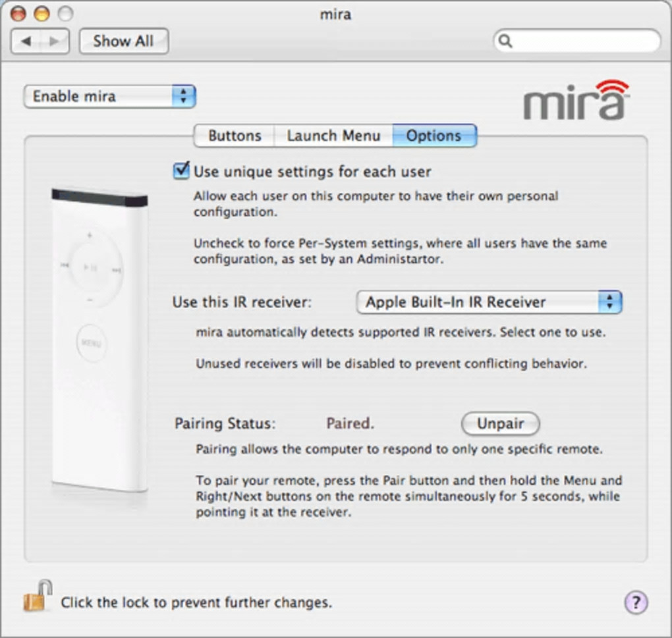
Task: Click the 'Paired.' status text
Action: pyautogui.click(x=350, y=423)
